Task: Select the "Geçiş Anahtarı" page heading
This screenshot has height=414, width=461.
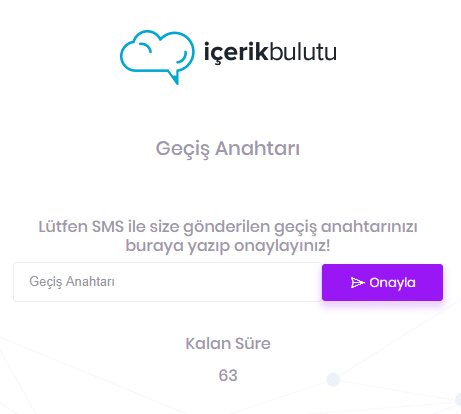Action: (x=228, y=149)
